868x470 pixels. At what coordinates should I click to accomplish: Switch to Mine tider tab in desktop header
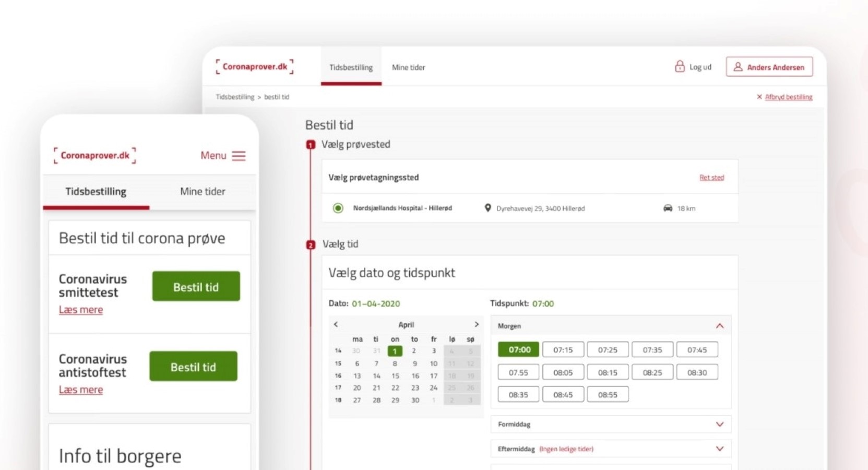click(x=408, y=67)
